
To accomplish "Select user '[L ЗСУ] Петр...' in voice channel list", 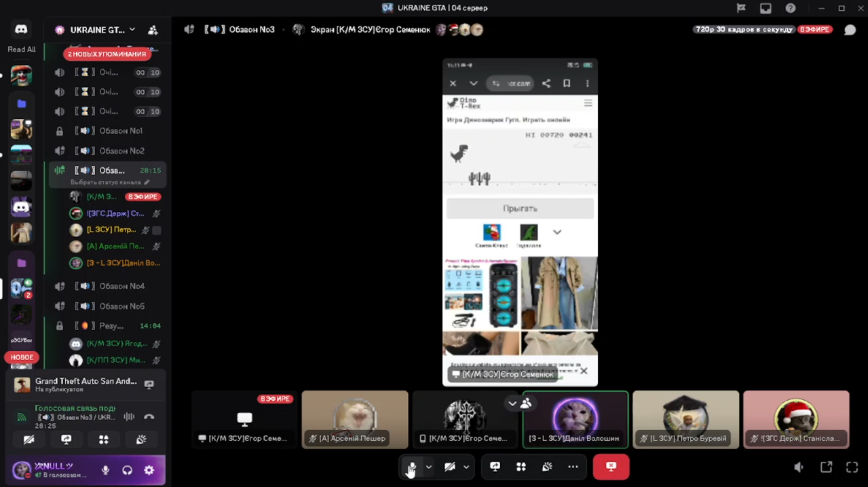I will (115, 230).
